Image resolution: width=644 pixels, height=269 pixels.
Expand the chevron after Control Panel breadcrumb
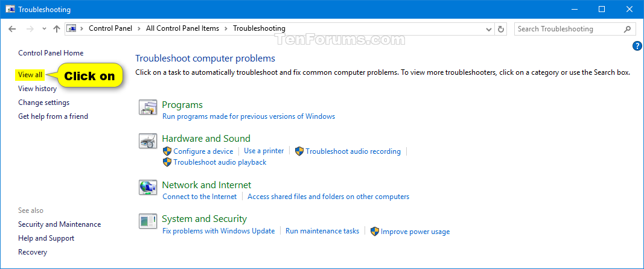pyautogui.click(x=139, y=29)
